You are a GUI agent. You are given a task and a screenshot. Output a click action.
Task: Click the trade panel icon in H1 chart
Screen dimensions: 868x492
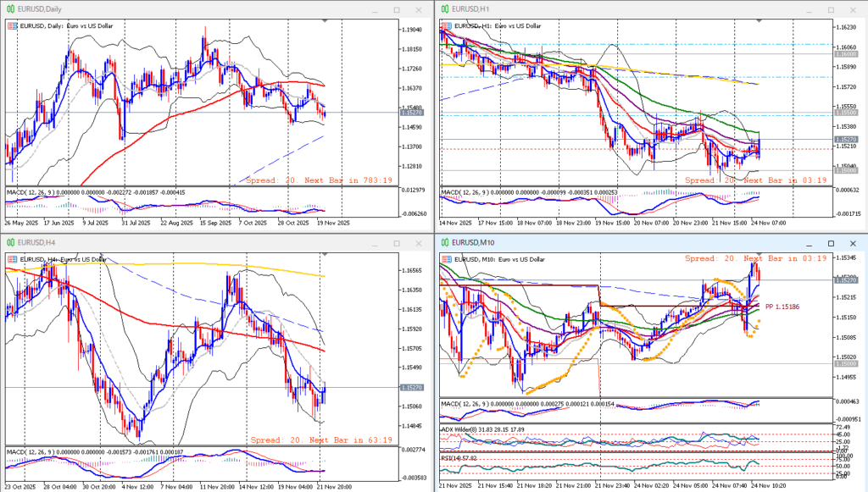coord(446,26)
